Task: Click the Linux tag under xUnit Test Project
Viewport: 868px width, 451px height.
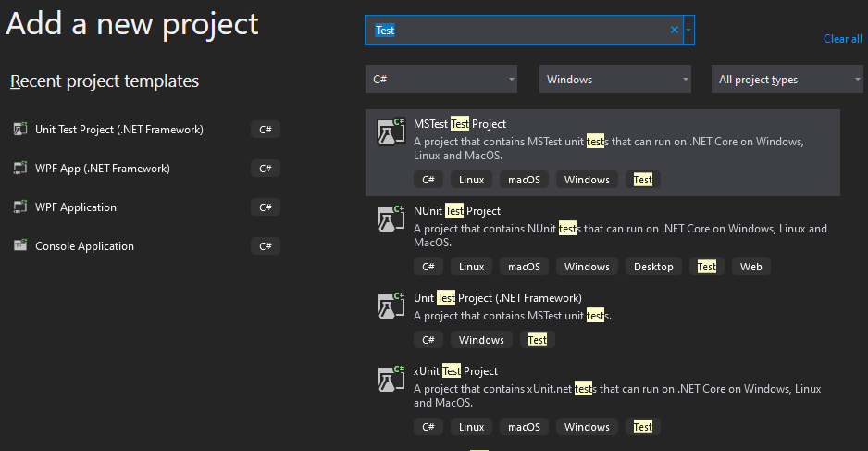Action: (x=472, y=427)
